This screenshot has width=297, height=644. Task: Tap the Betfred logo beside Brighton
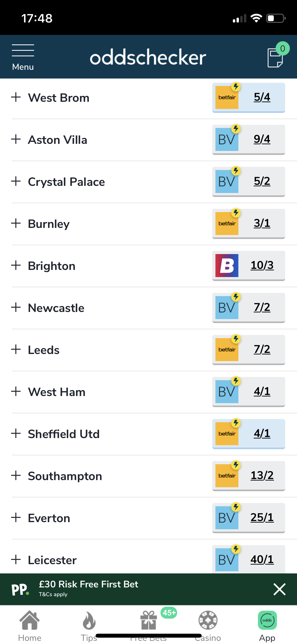(227, 265)
